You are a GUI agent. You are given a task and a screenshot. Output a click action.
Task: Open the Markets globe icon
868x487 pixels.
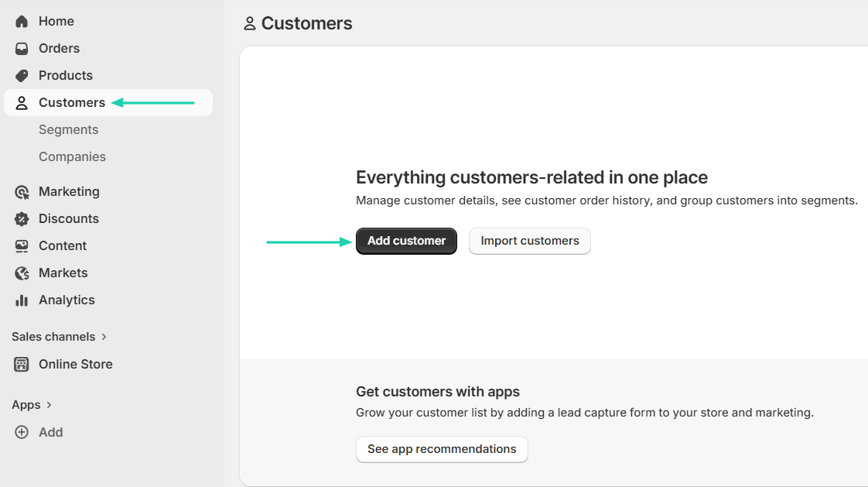click(22, 273)
